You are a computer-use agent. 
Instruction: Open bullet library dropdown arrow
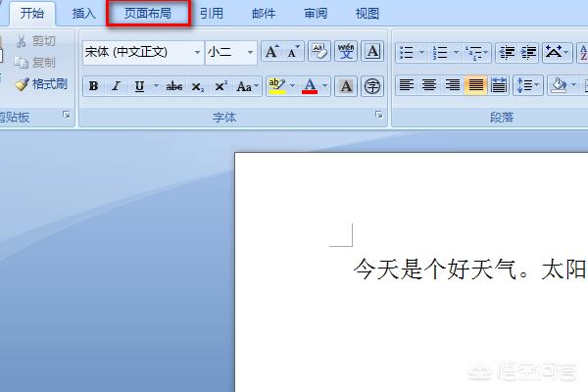pyautogui.click(x=421, y=53)
